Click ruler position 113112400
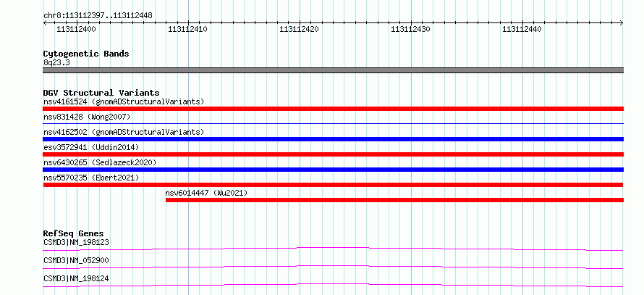The height and width of the screenshot is (295, 644). click(77, 29)
